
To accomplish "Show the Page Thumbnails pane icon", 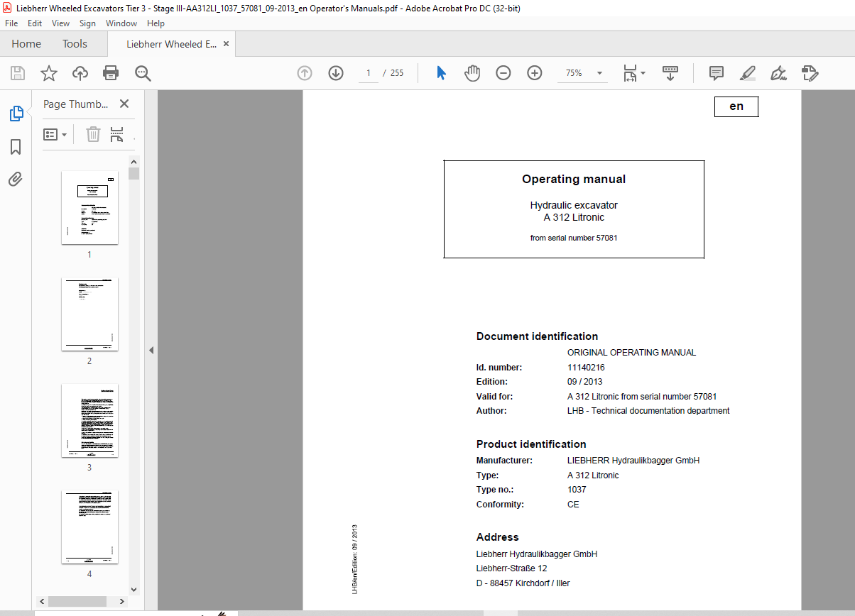I will coord(16,114).
